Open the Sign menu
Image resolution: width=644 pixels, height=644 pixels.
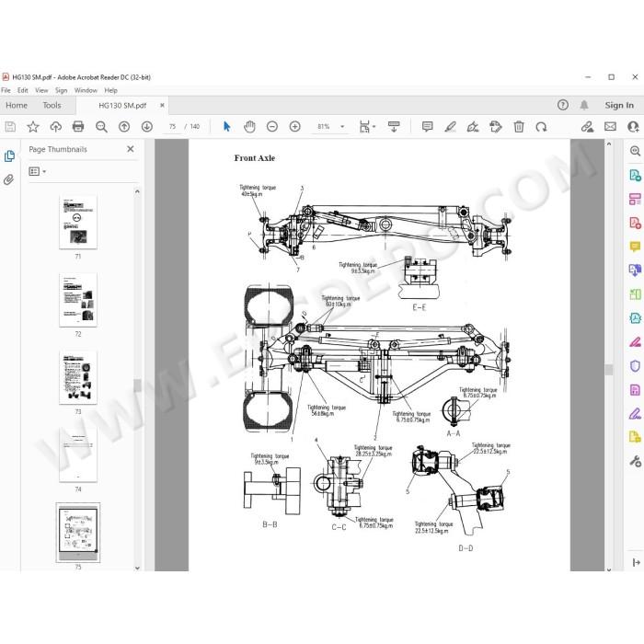point(62,90)
